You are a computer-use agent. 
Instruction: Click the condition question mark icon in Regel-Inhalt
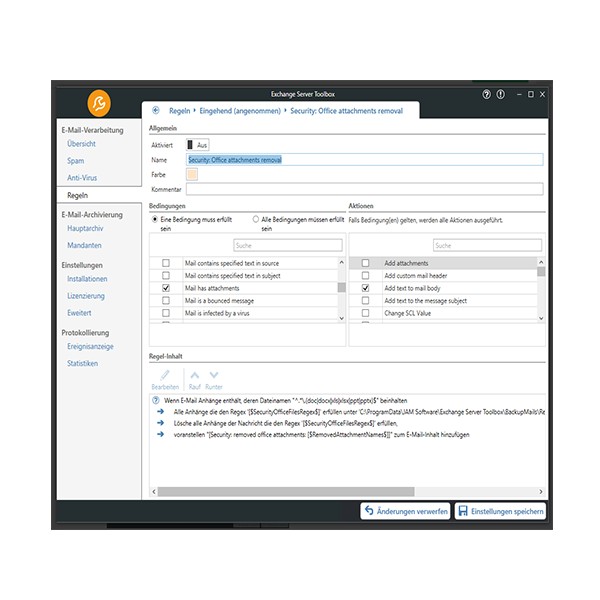pos(156,401)
